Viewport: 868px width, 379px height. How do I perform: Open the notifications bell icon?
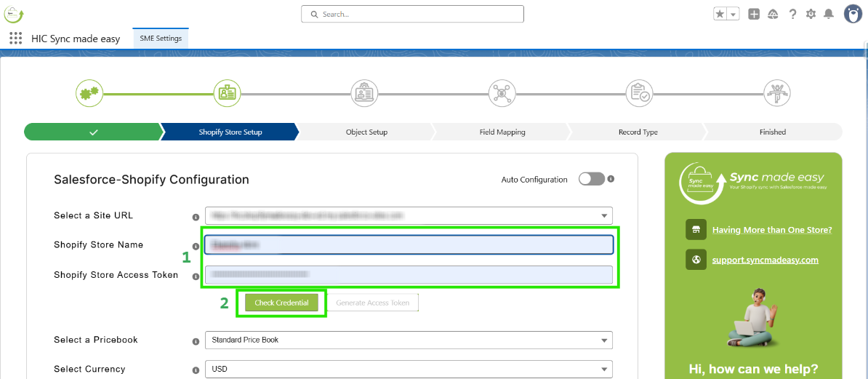(x=828, y=14)
